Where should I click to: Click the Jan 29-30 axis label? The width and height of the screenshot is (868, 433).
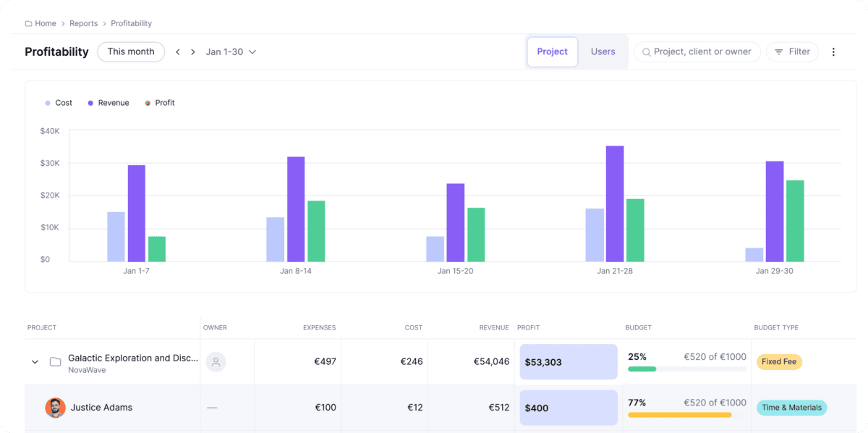click(x=773, y=271)
